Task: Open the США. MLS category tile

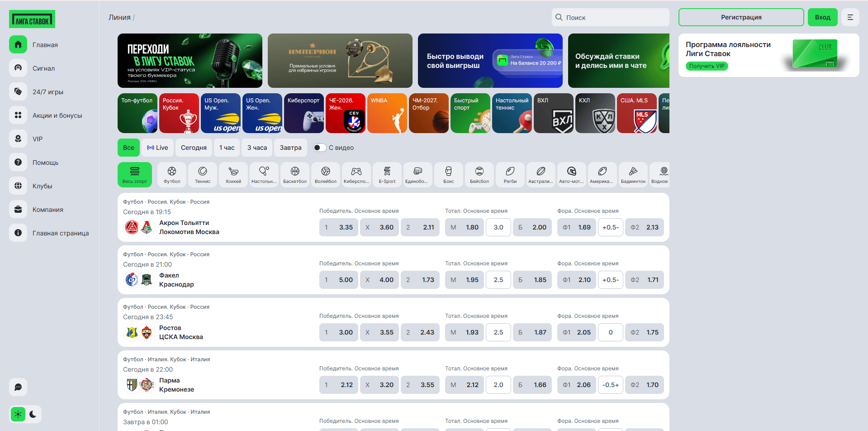Action: [x=637, y=113]
